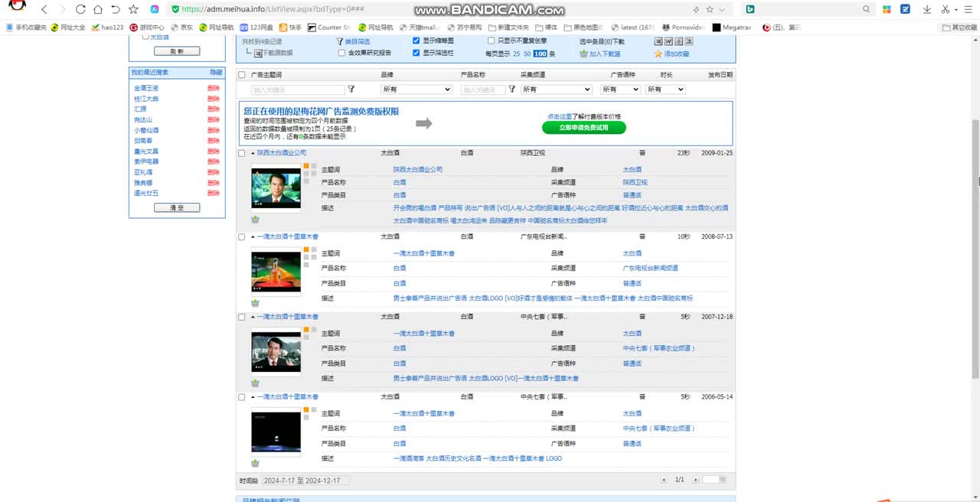980x502 pixels.
Task: Click the basket icon under the 2007-12-18 ad thumbnail
Action: (255, 383)
